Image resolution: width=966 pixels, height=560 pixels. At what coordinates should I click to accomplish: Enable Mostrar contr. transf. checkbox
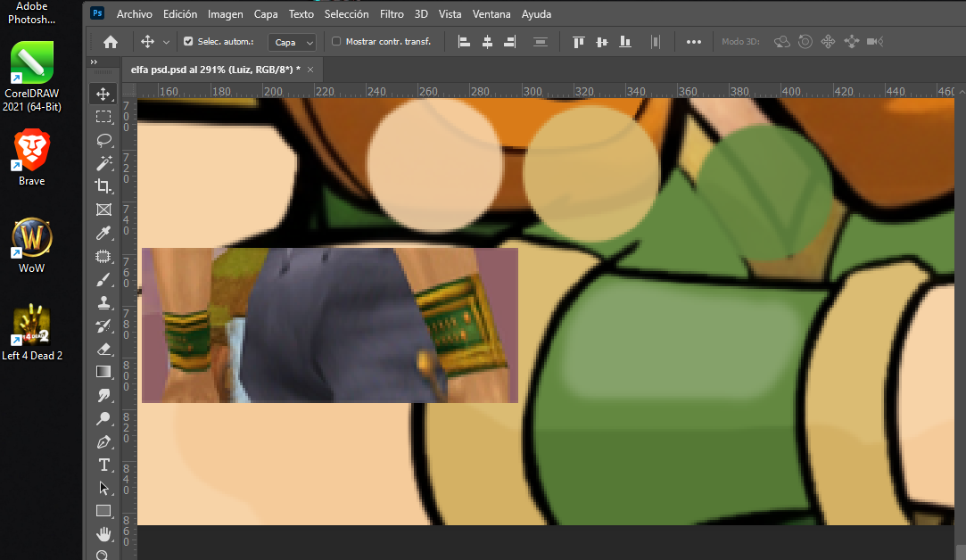point(336,41)
